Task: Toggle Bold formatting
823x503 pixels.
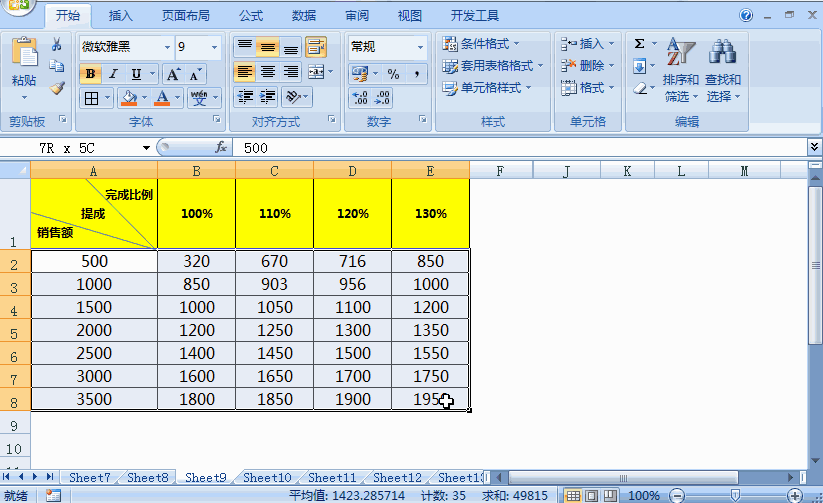Action: click(90, 74)
